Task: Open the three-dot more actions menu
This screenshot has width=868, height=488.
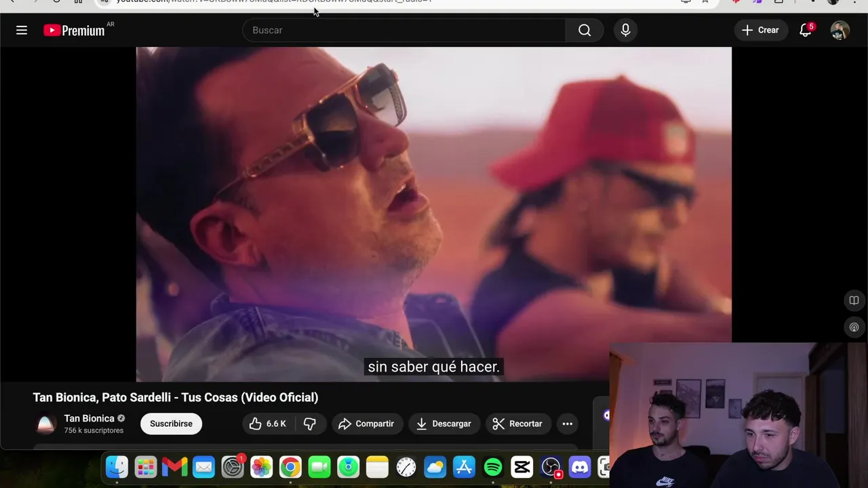Action: (x=568, y=424)
